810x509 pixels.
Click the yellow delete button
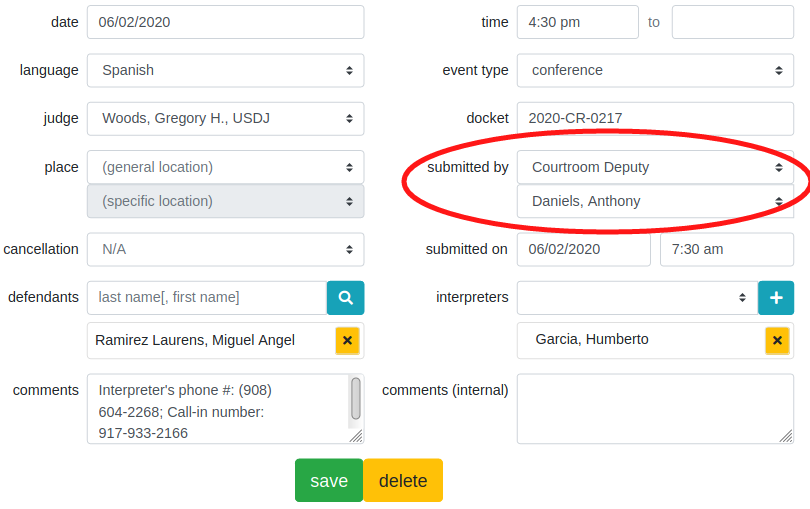point(403,481)
